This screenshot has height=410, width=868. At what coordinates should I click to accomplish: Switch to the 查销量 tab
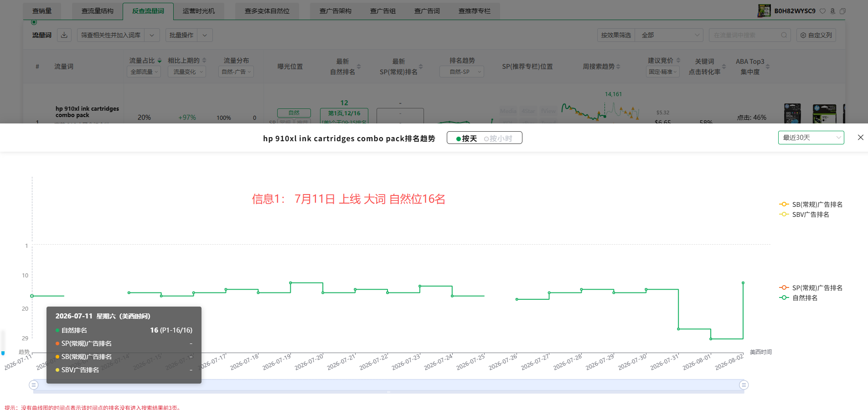click(x=42, y=11)
